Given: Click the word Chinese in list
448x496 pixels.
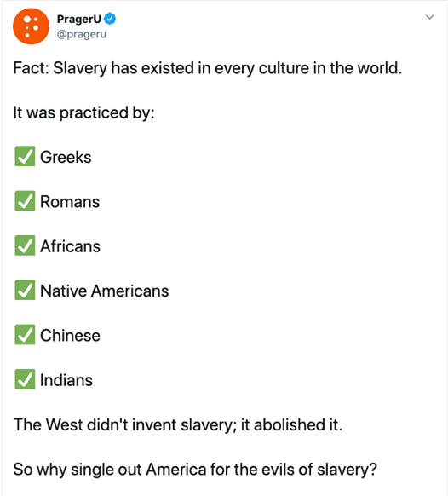Looking at the screenshot, I should (x=70, y=336).
